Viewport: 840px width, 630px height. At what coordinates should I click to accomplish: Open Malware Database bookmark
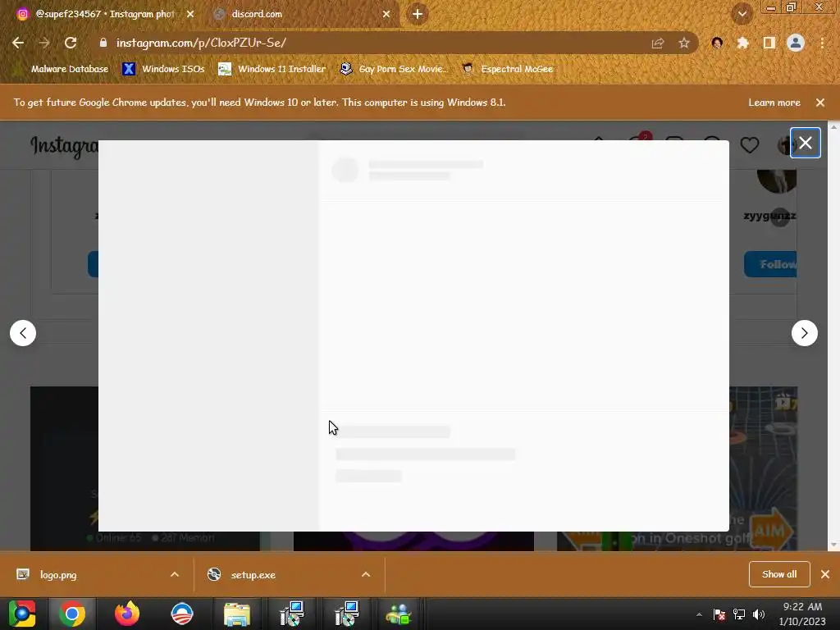62,69
